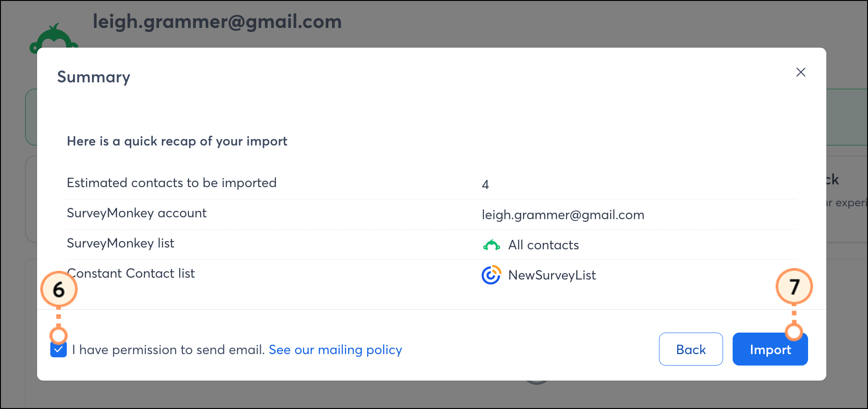
Task: Click the I have permission to send email label
Action: (169, 350)
